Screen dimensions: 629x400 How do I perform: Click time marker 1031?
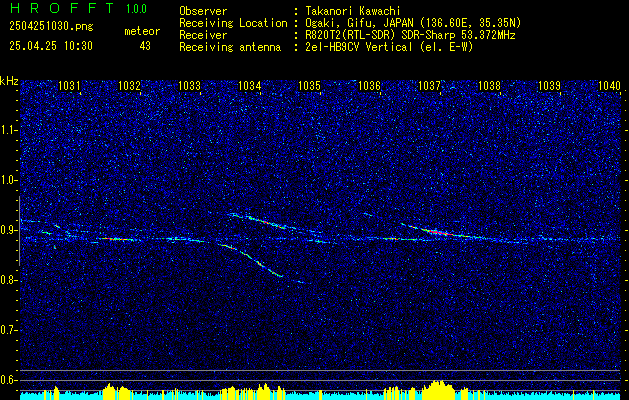click(x=69, y=85)
